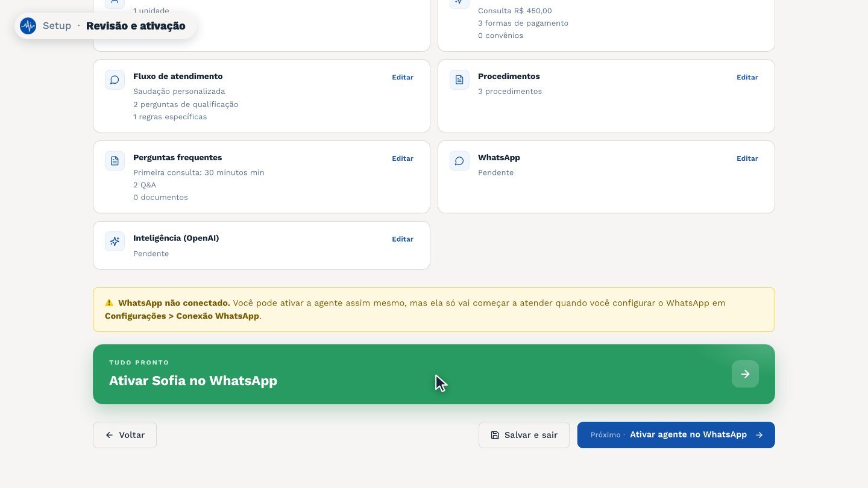
Task: Click Primeira consulta: 30 minutos min text
Action: click(199, 173)
